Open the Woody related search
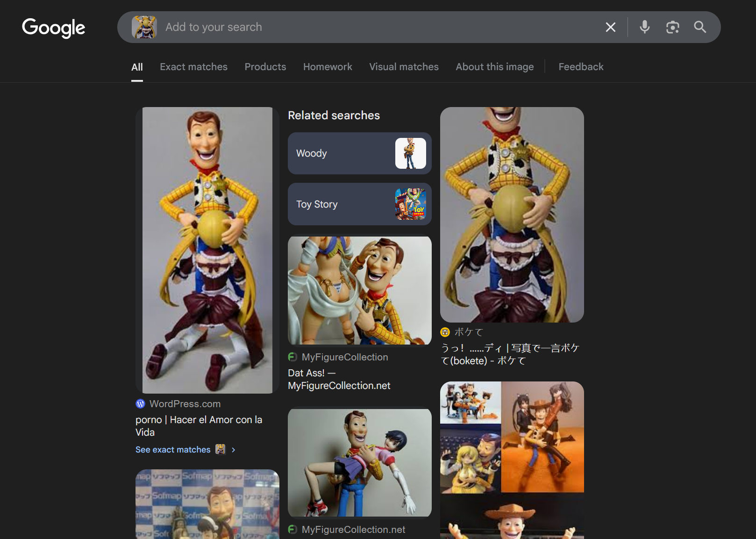Screen dimensions: 756x539 click(359, 153)
